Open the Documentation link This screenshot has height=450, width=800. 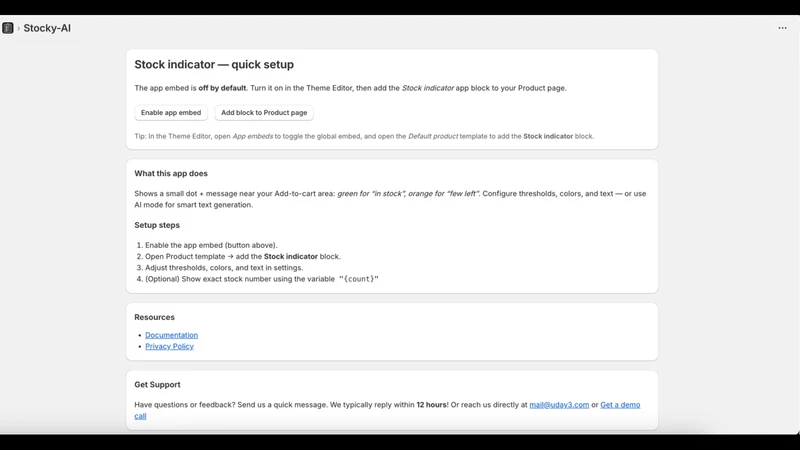(171, 335)
